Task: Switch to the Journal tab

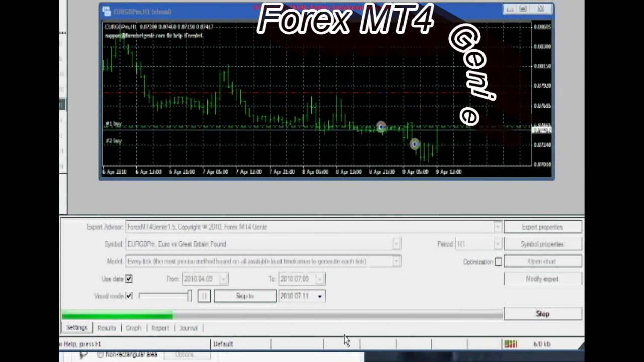Action: [188, 328]
